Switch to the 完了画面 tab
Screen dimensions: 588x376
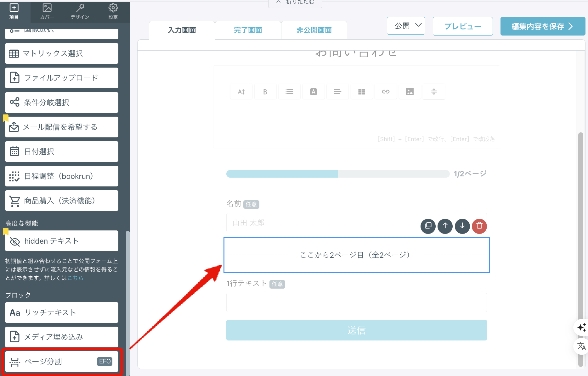[x=248, y=30]
